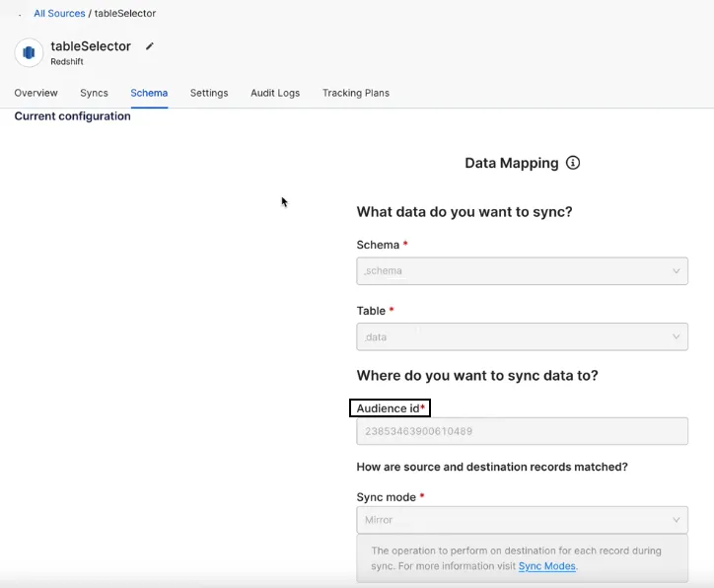
Task: Click 'How are source and destination records matched?' text
Action: coord(492,467)
